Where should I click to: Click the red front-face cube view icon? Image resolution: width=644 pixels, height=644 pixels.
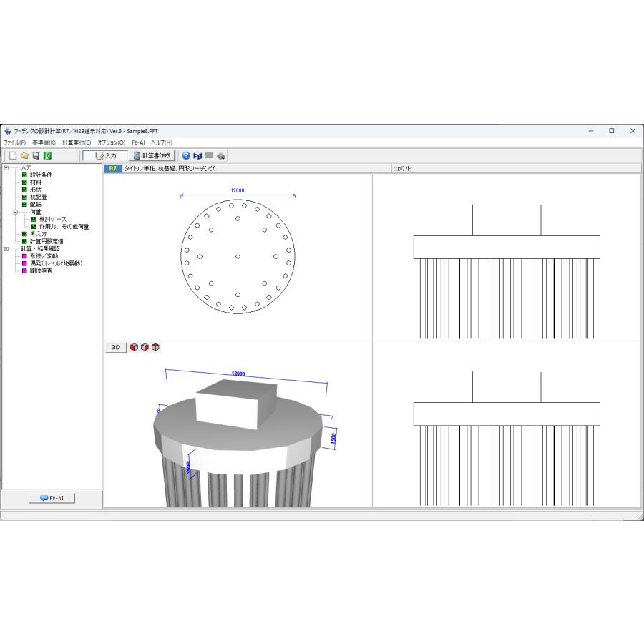point(134,347)
